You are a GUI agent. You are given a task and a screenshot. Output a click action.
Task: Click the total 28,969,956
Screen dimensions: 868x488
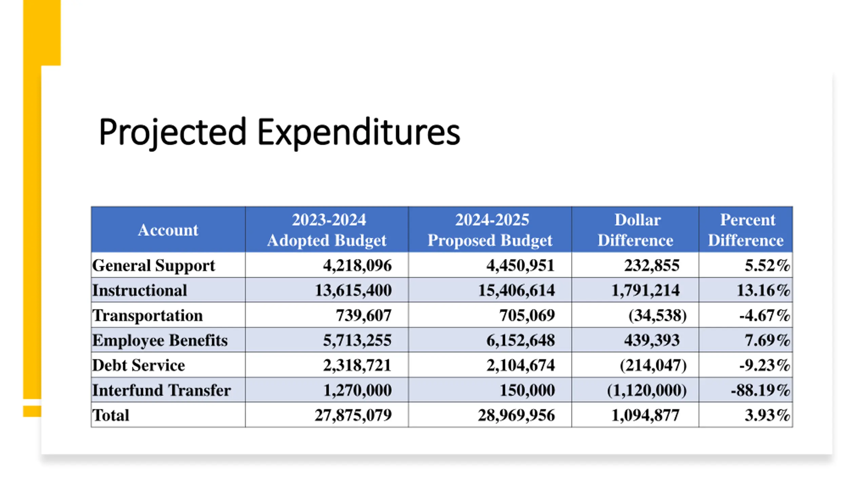(x=516, y=415)
